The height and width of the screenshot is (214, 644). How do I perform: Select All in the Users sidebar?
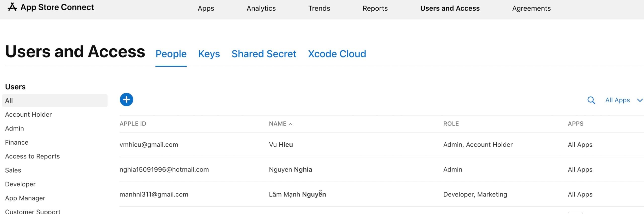tap(55, 101)
